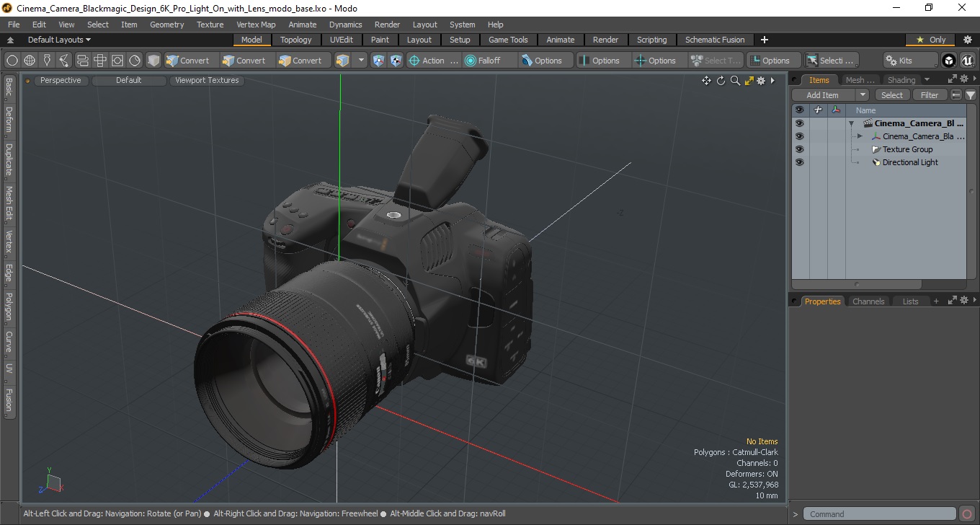Expand the viewport arrow next to gear
980x525 pixels.
tap(772, 81)
